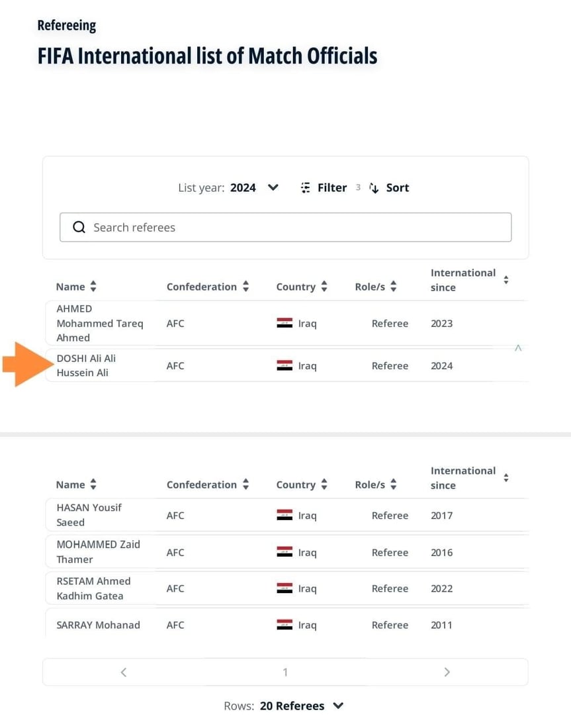This screenshot has width=571, height=728.
Task: Sort lower table by Name column arrows
Action: pyautogui.click(x=93, y=484)
